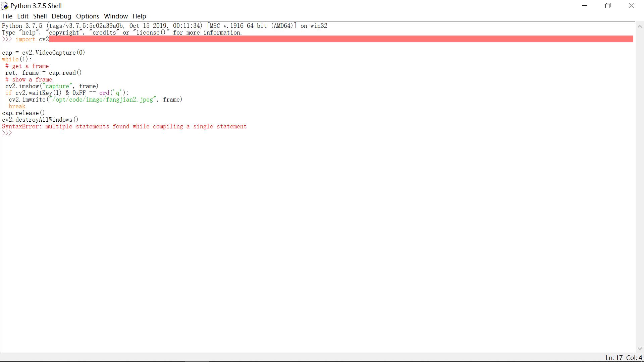Image resolution: width=644 pixels, height=362 pixels.
Task: Open the Debug menu
Action: [x=61, y=16]
